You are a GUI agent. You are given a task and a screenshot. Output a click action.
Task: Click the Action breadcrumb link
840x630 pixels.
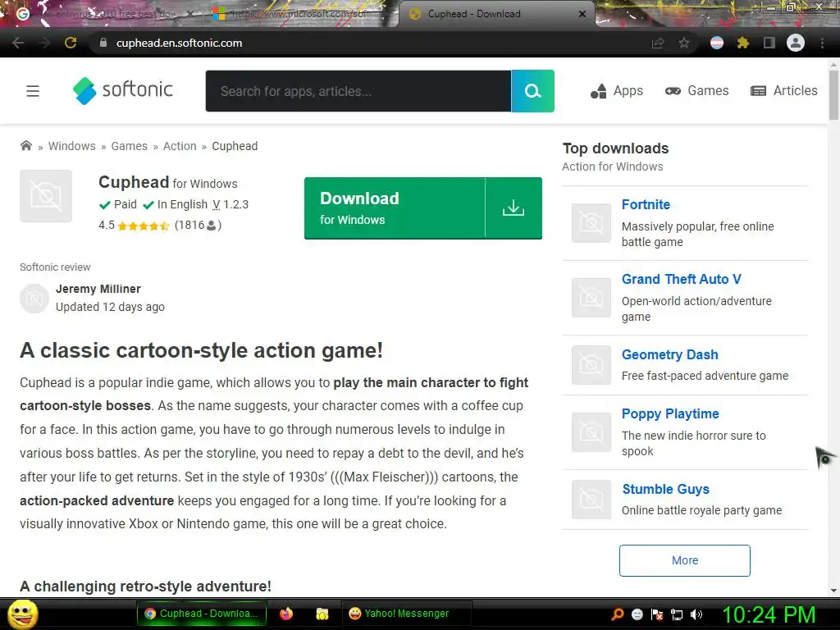click(180, 146)
